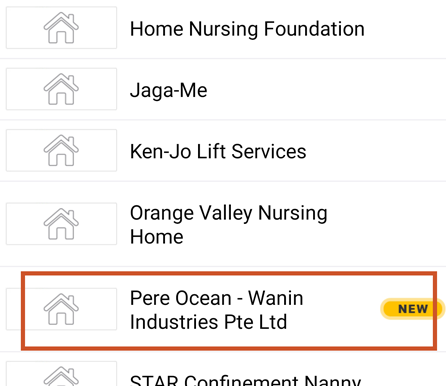Select the Ken-Jo Lift Services name
The height and width of the screenshot is (386, 446).
(x=218, y=152)
